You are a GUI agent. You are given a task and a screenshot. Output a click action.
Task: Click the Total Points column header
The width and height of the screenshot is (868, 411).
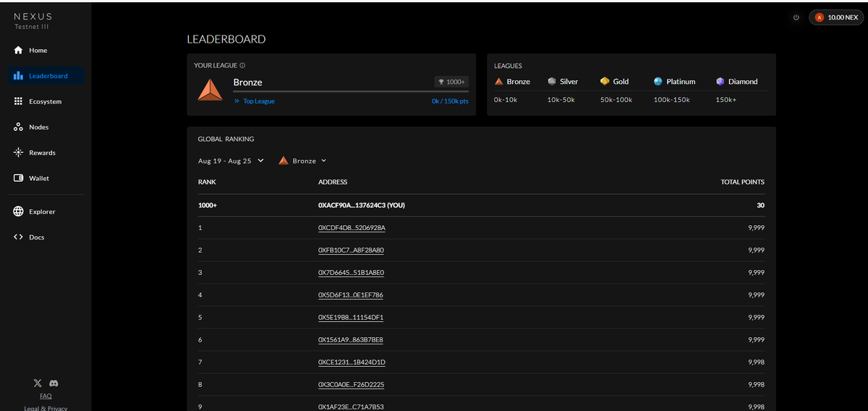(742, 182)
